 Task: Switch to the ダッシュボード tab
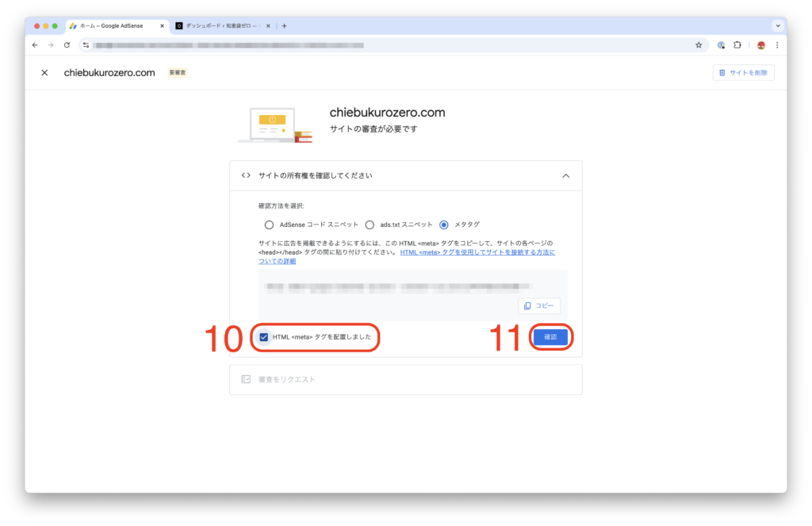point(223,26)
